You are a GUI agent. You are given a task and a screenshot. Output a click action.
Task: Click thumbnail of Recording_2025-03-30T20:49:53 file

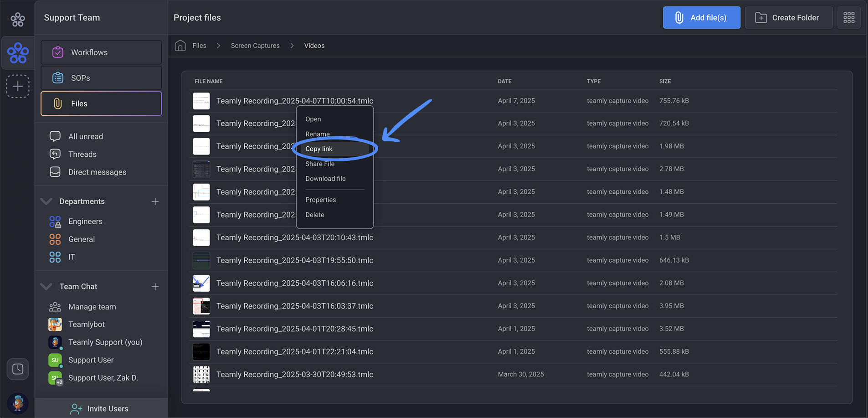click(x=201, y=374)
